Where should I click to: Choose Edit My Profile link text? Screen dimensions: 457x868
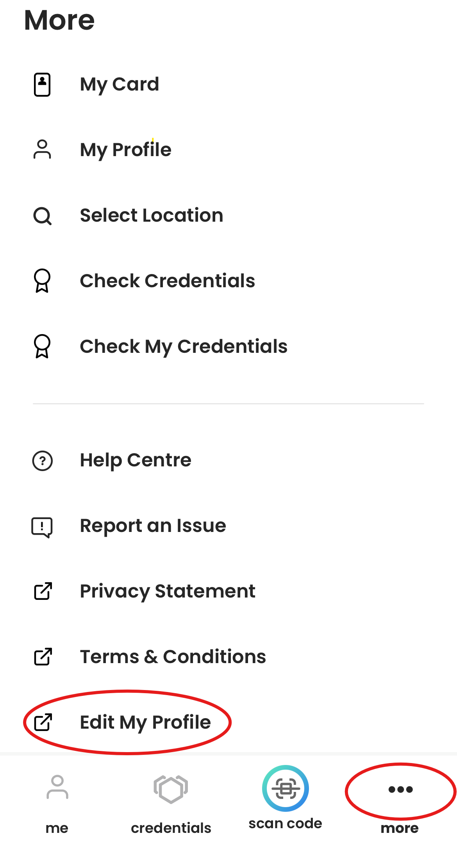(145, 722)
